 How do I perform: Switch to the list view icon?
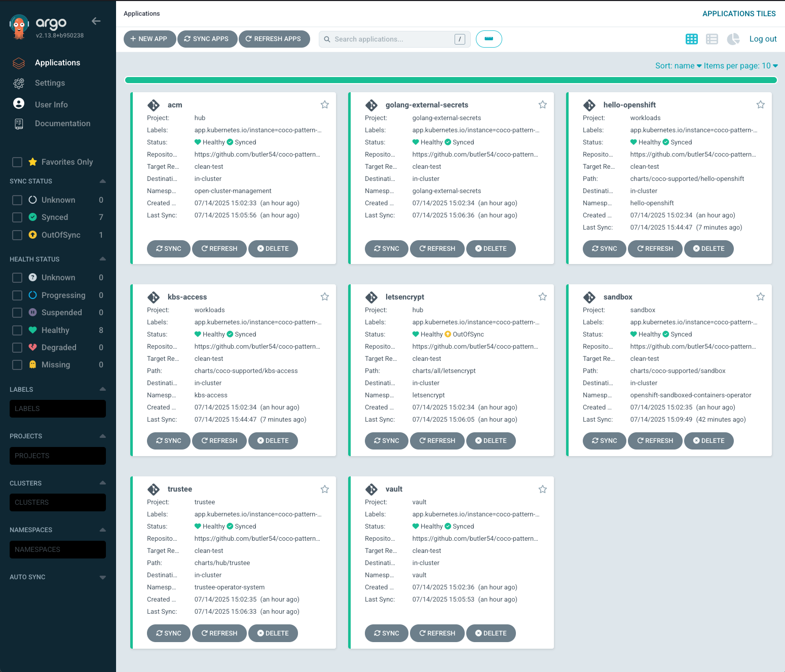click(712, 39)
